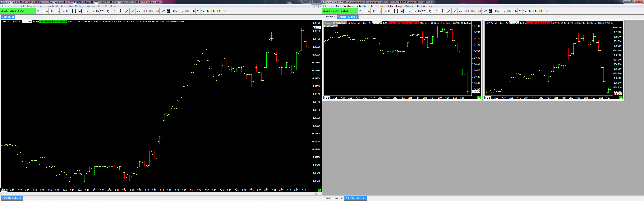Click the TOP button in left window toolbar
The width and height of the screenshot is (644, 201).
click(187, 11)
